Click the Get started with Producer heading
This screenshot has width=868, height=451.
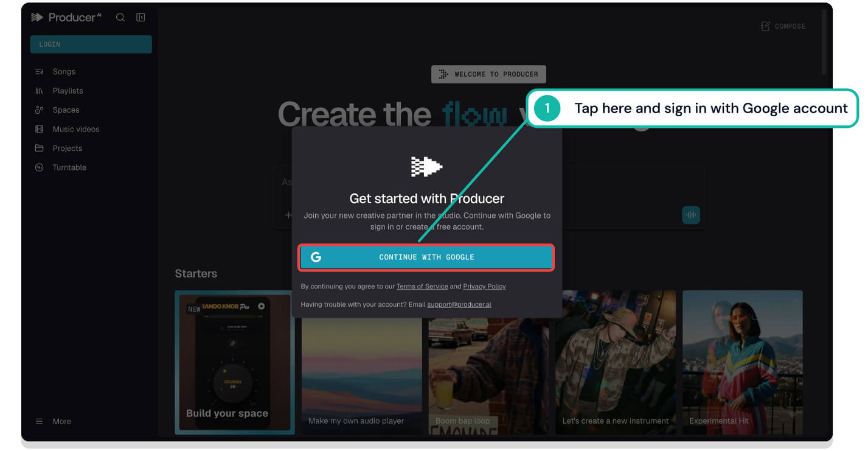pyautogui.click(x=427, y=198)
